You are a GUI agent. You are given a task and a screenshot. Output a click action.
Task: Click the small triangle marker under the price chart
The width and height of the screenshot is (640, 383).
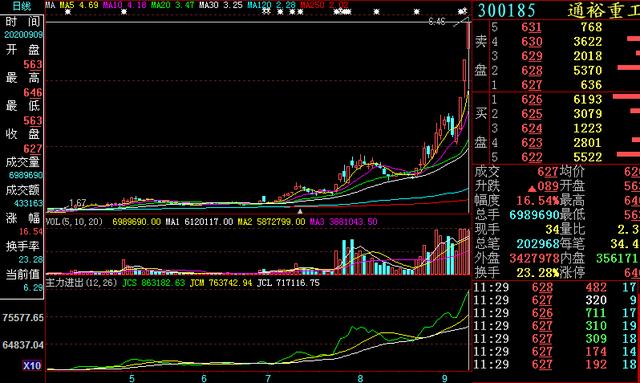pyautogui.click(x=300, y=211)
